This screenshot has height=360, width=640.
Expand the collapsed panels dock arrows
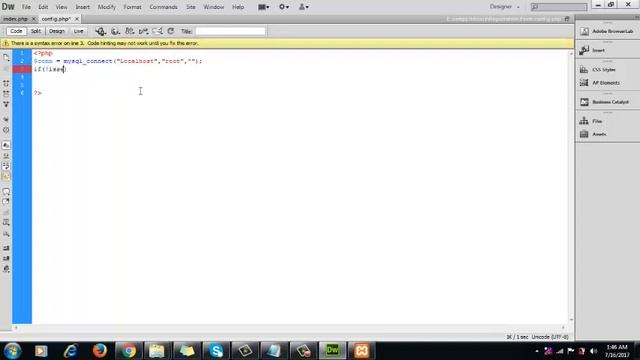coord(636,17)
